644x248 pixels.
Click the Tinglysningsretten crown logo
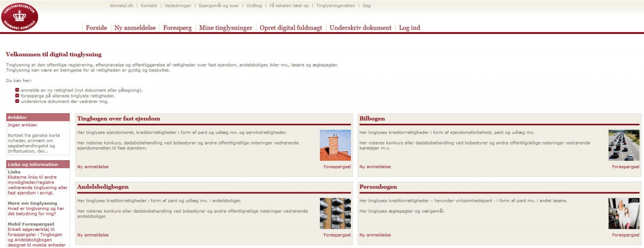coord(19,16)
